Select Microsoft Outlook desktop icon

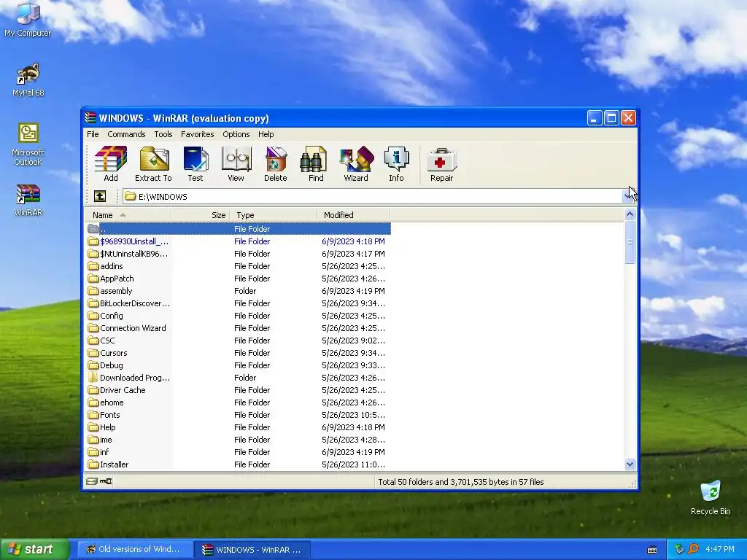click(x=28, y=145)
